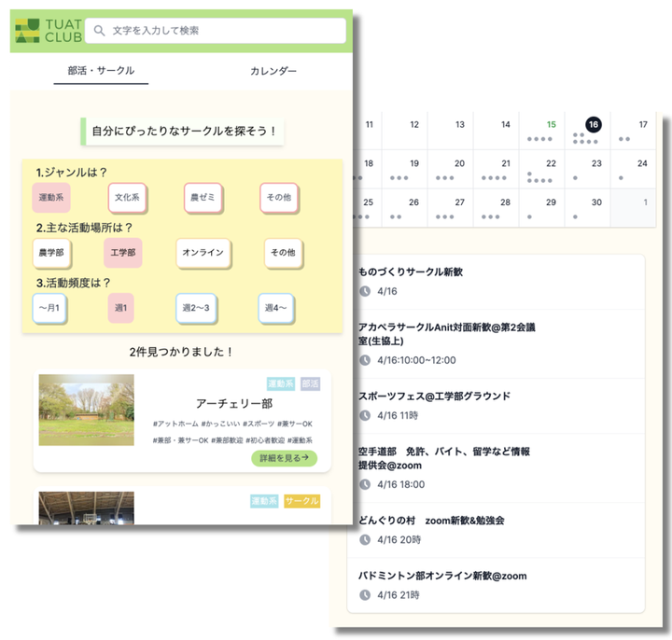This screenshot has height=640, width=672.
Task: Select オンライン as activity location
Action: tap(203, 252)
